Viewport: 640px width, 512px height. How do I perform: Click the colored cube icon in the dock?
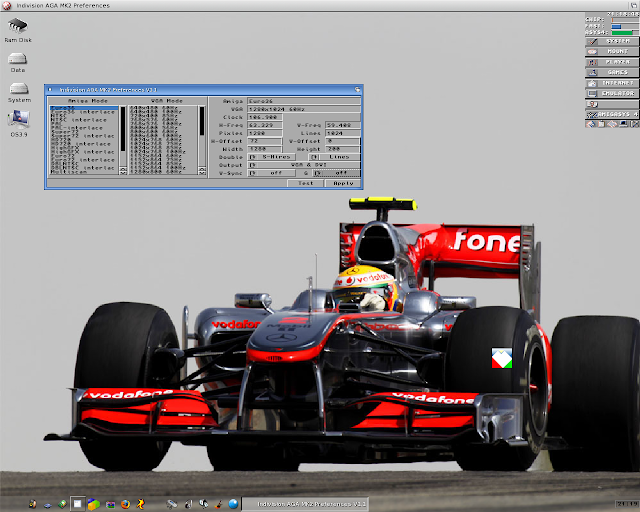pos(93,504)
